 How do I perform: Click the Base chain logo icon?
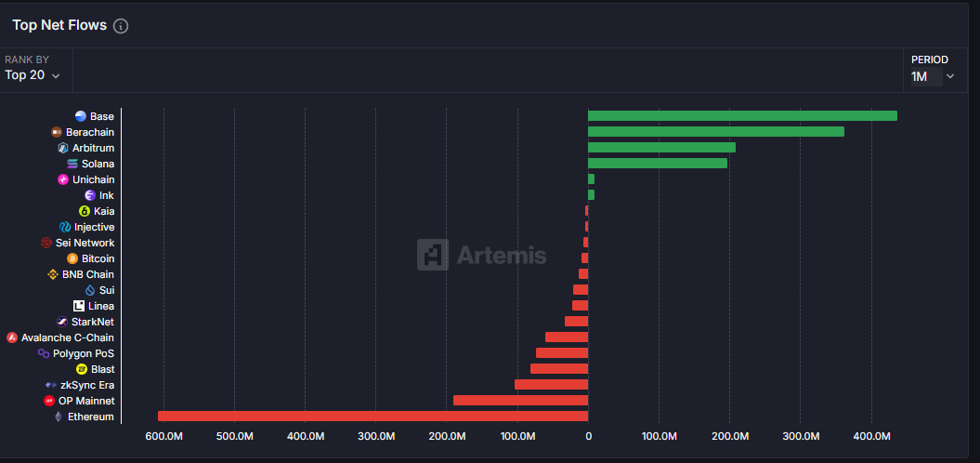tap(81, 116)
